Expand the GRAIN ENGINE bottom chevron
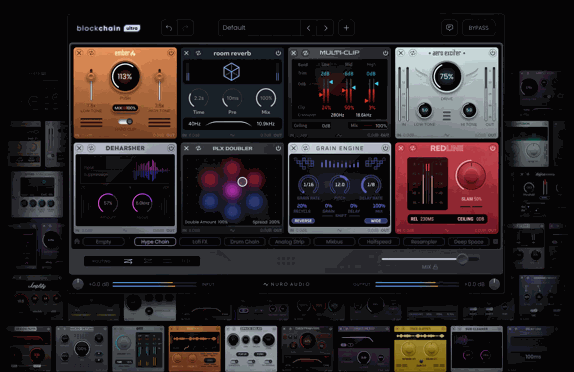The width and height of the screenshot is (574, 372). pyautogui.click(x=340, y=231)
